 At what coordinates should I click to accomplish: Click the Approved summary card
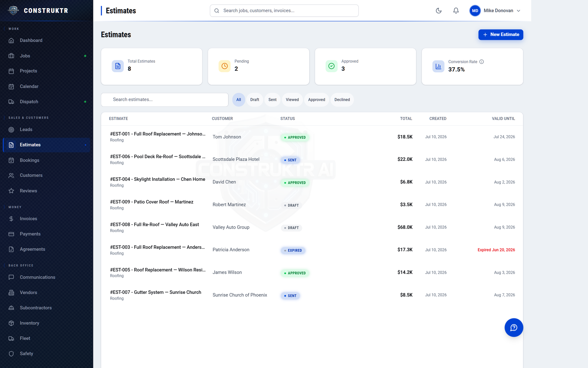coord(365,67)
